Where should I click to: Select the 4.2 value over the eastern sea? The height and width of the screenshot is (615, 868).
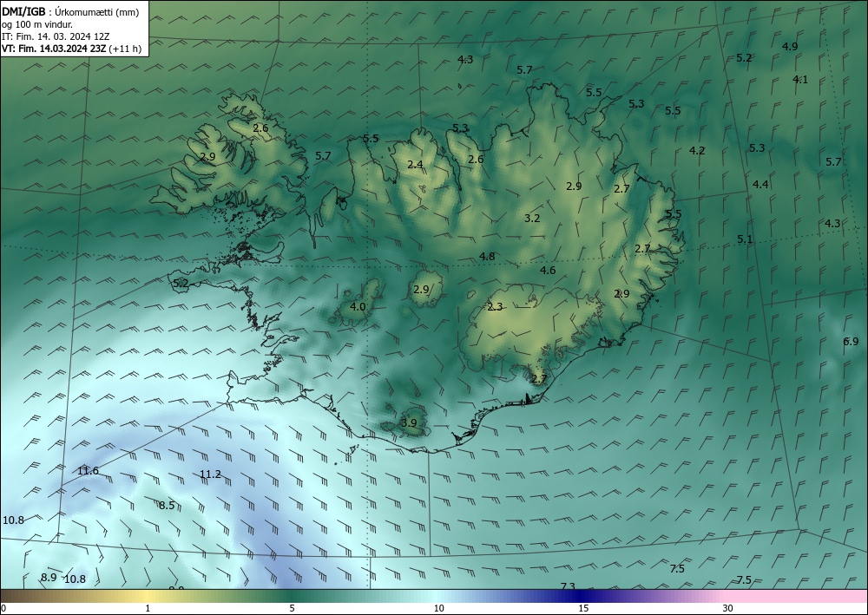pyautogui.click(x=697, y=150)
